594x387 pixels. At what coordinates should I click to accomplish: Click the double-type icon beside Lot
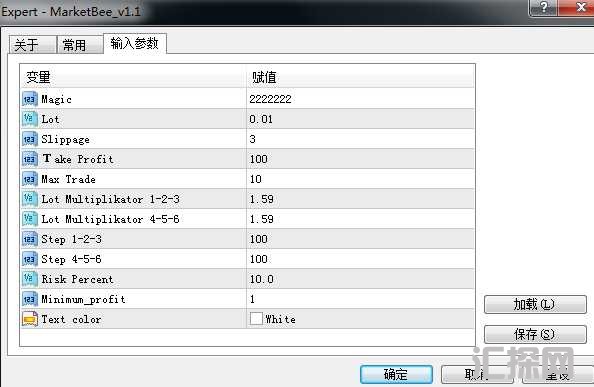pyautogui.click(x=30, y=119)
